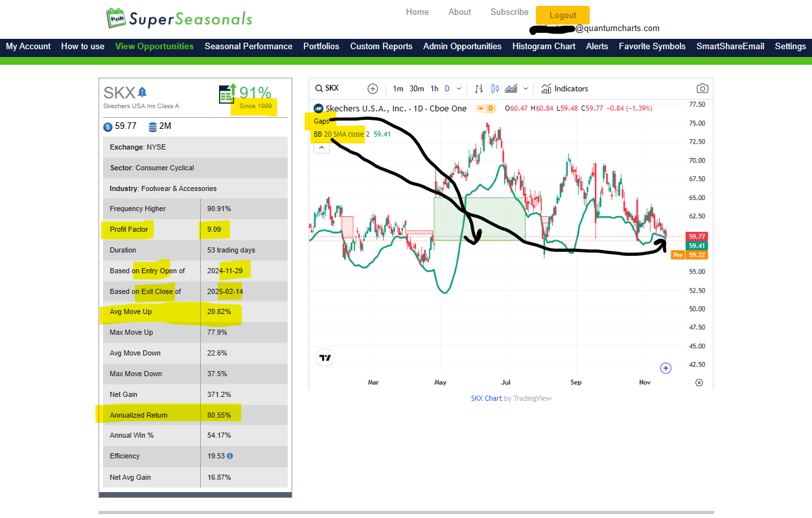Open the SKX Chart TradingView link
The height and width of the screenshot is (518, 812).
[x=486, y=398]
